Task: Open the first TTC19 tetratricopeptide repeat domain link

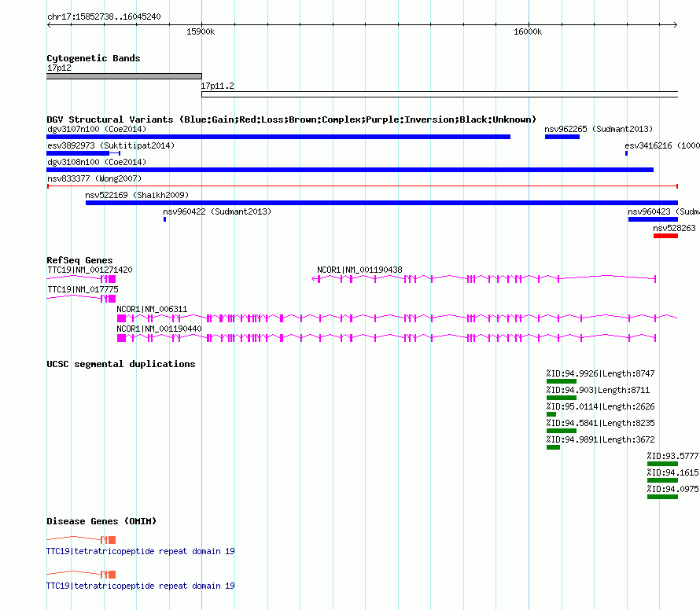Action: pyautogui.click(x=141, y=552)
